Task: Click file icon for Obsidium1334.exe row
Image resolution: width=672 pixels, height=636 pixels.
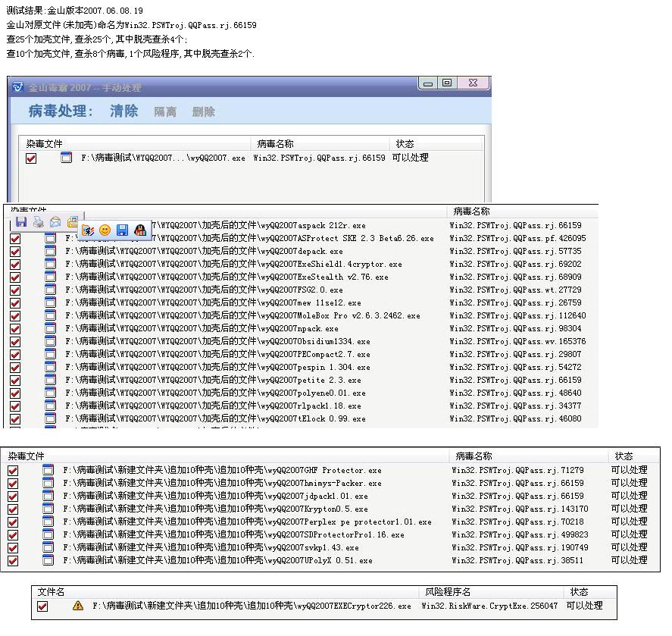Action: 50,341
